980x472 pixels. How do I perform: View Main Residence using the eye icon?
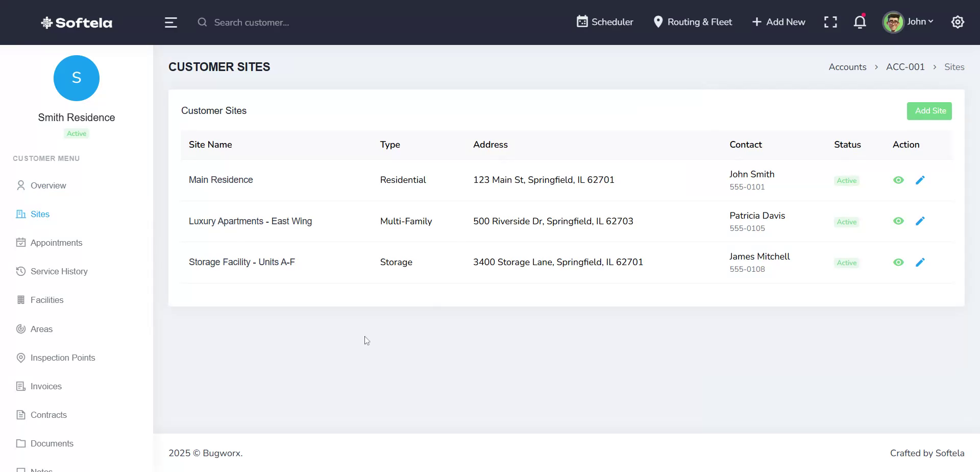(x=899, y=180)
